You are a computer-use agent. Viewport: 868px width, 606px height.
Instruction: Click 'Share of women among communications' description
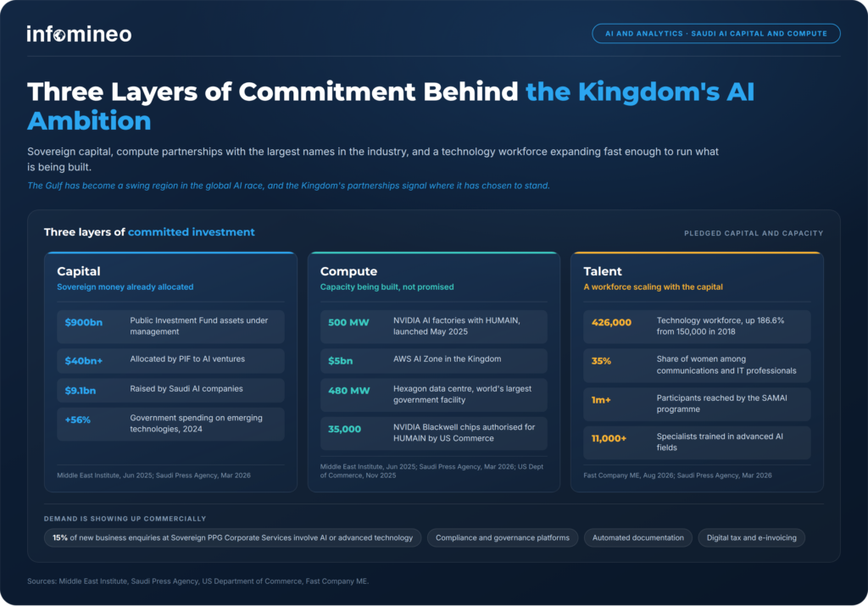point(726,364)
